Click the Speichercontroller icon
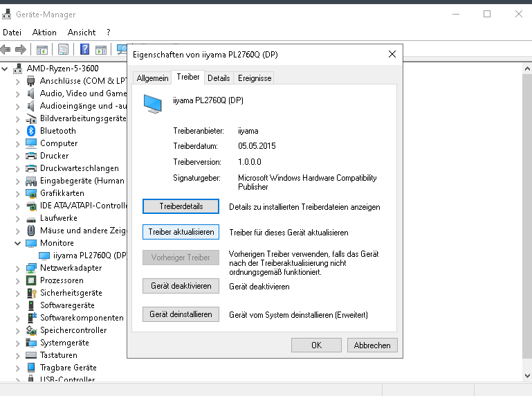Screen dimensions: 532x396 click(x=31, y=330)
